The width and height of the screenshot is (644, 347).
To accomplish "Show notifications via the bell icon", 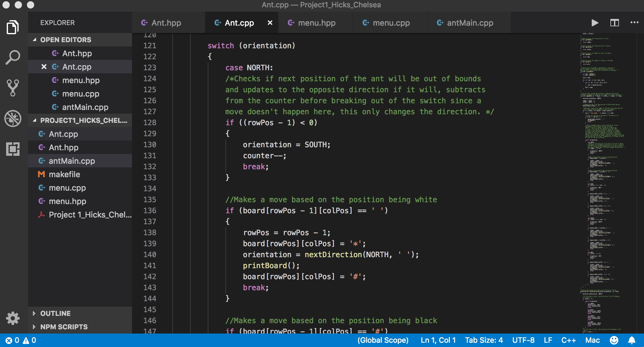I will [x=632, y=340].
